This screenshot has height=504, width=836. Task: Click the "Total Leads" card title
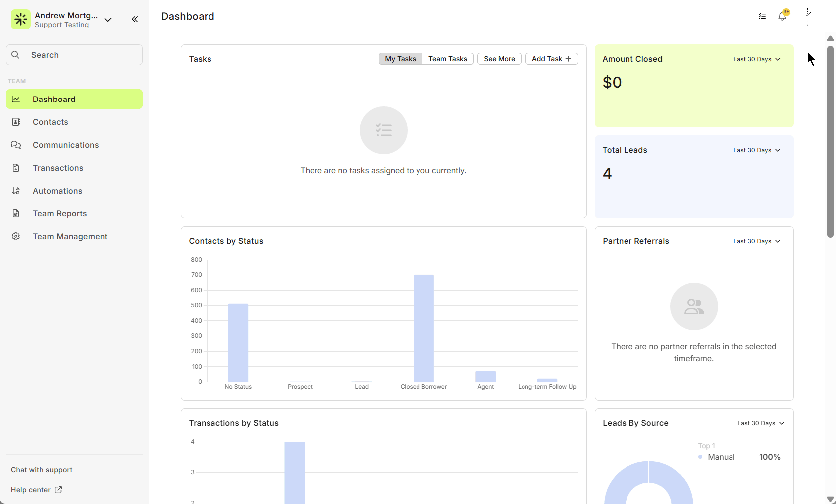(625, 150)
